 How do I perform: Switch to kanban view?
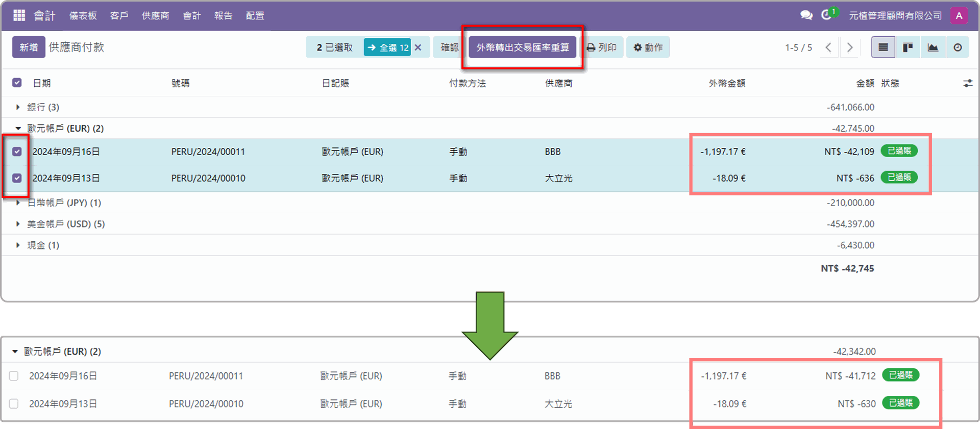(x=908, y=47)
